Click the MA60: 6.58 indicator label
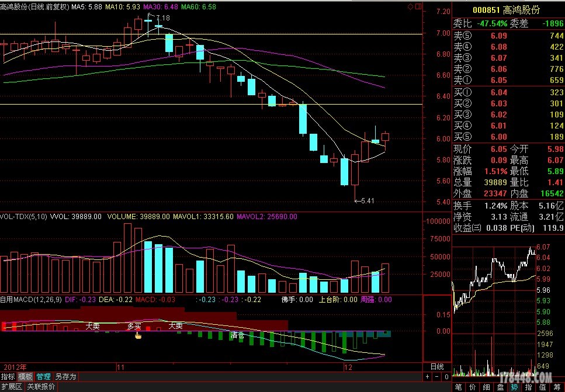 point(199,7)
